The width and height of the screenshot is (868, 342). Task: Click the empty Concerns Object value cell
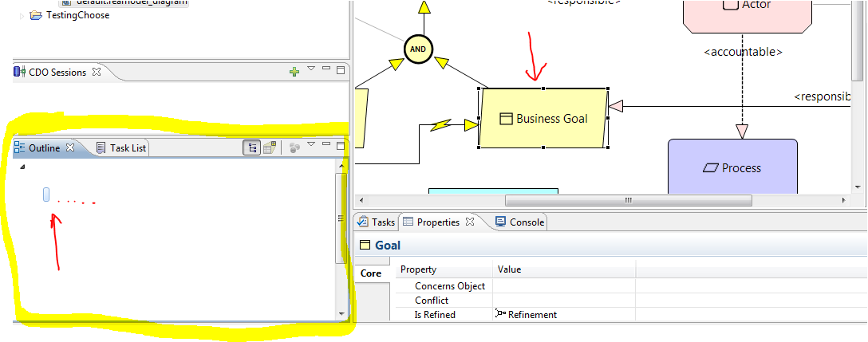[x=564, y=286]
